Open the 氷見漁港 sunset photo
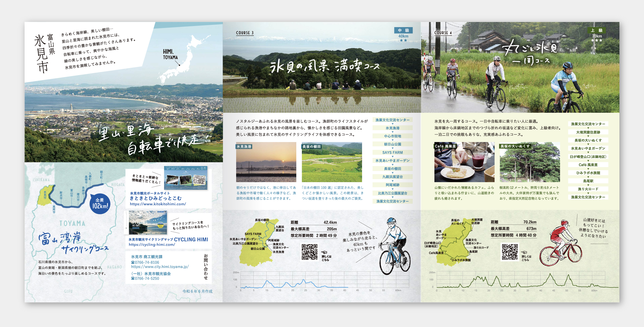Screen dimensions: 644x327 pos(266,162)
